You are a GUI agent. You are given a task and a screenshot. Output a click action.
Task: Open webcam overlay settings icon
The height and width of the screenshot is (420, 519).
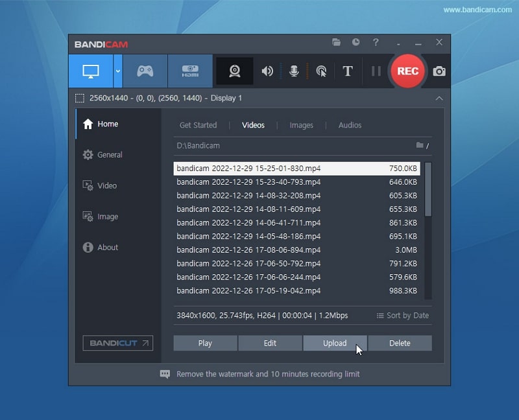pos(234,71)
